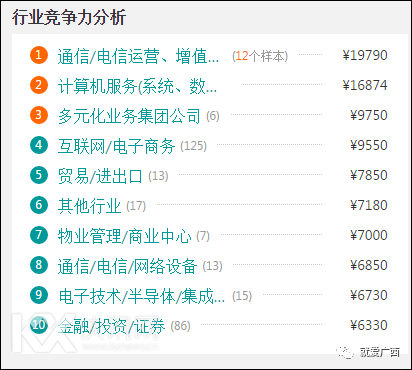
Task: Click the teal rank 7 badge
Action: pos(39,235)
